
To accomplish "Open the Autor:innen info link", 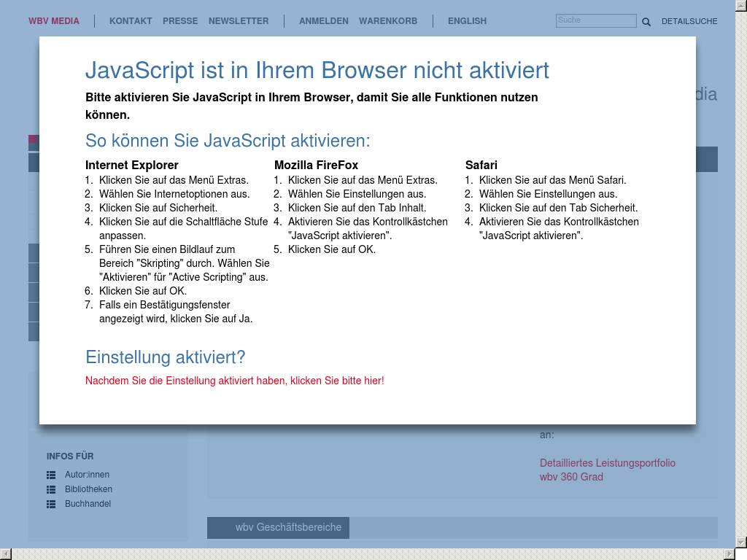I will pos(87,475).
